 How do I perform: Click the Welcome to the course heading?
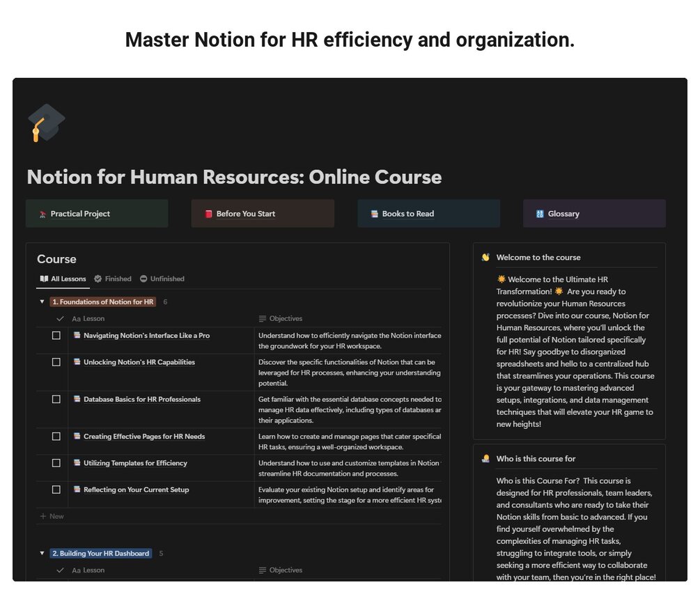pyautogui.click(x=538, y=258)
